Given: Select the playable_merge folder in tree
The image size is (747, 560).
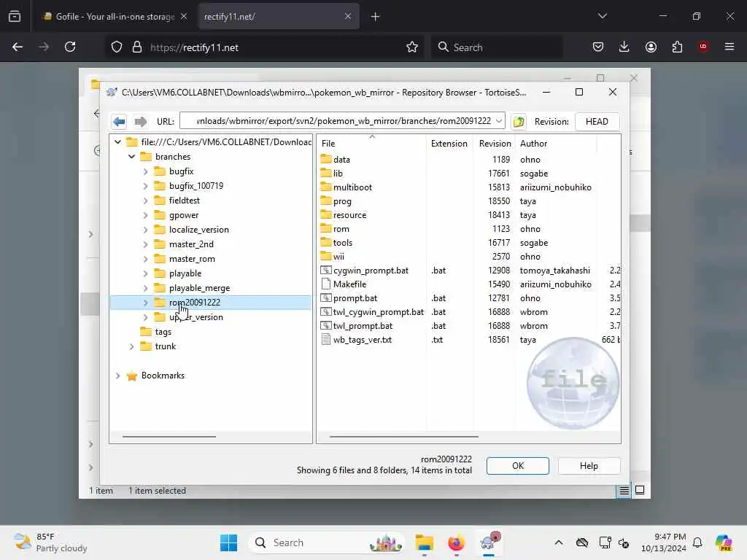Looking at the screenshot, I should point(199,288).
